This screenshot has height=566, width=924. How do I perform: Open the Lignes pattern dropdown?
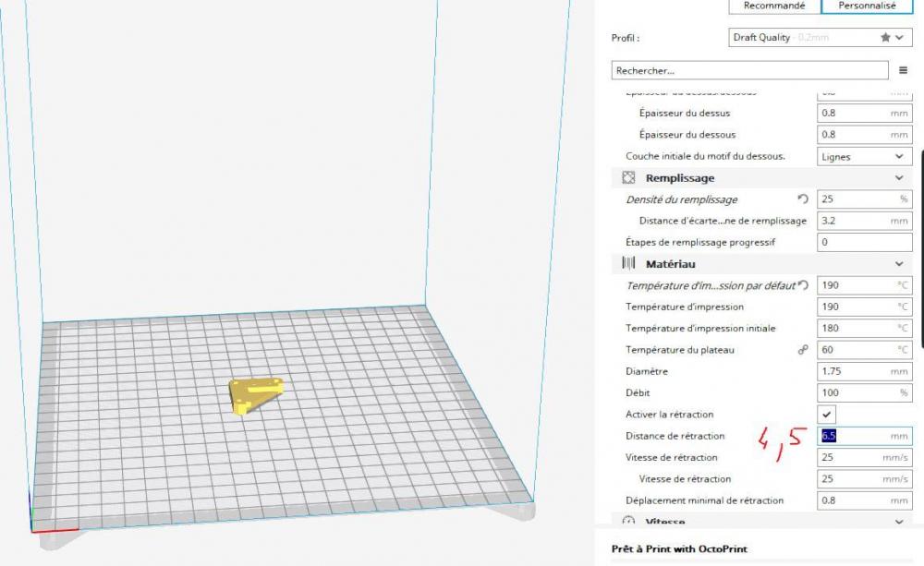click(864, 157)
